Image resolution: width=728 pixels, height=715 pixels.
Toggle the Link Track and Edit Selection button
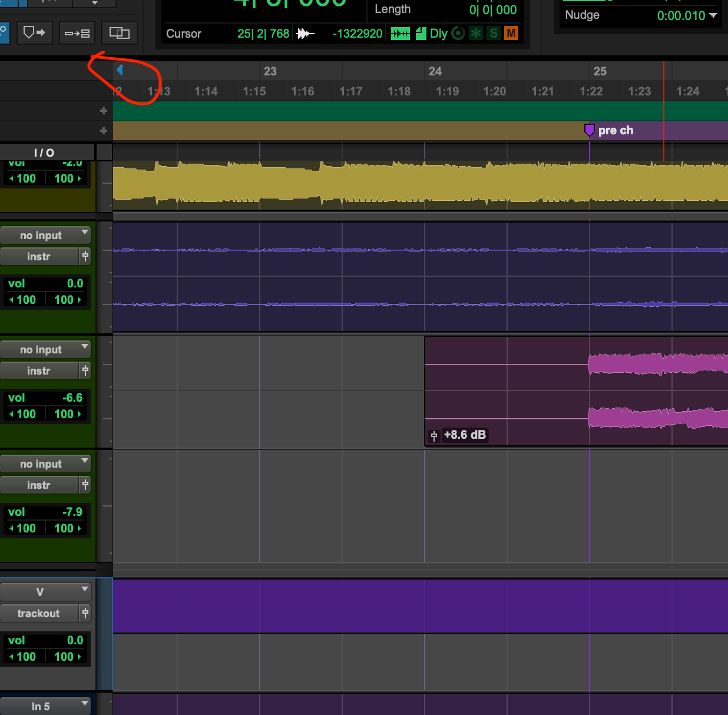pyautogui.click(x=77, y=33)
